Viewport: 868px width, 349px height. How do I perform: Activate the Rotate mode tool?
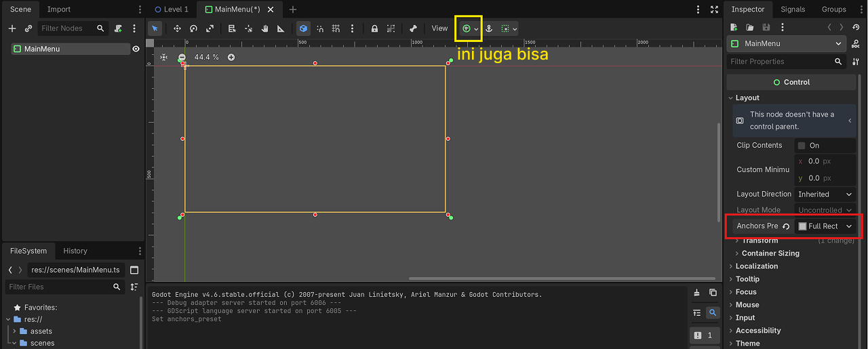[x=193, y=28]
